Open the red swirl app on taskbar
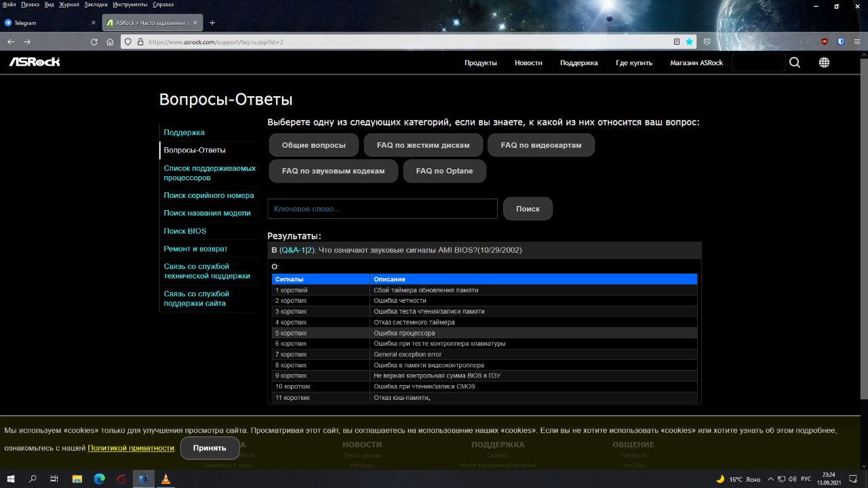This screenshot has width=868, height=488. pos(121,479)
